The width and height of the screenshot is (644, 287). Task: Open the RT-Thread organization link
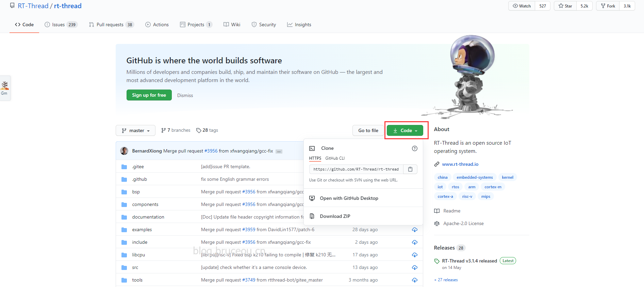coord(33,6)
